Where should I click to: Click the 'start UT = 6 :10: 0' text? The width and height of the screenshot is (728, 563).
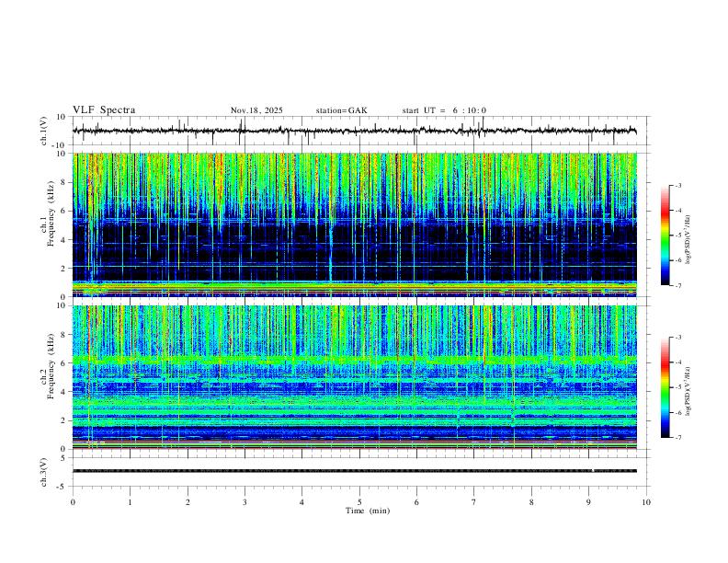[x=444, y=110]
